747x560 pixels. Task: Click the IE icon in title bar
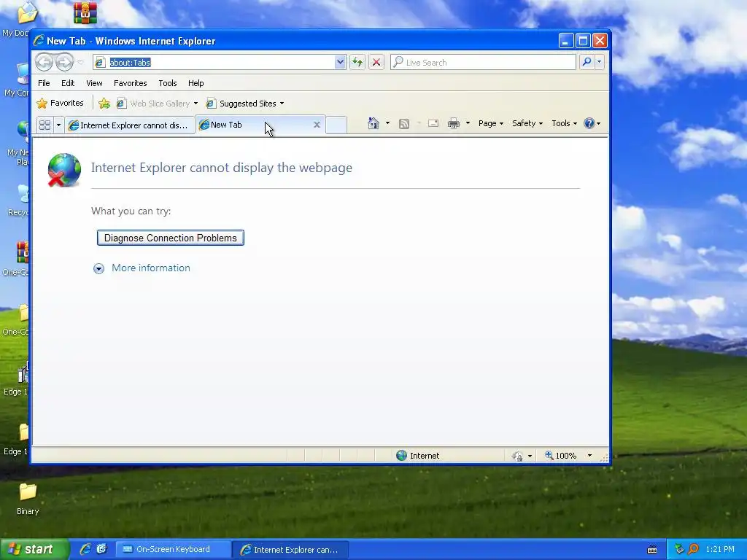39,41
